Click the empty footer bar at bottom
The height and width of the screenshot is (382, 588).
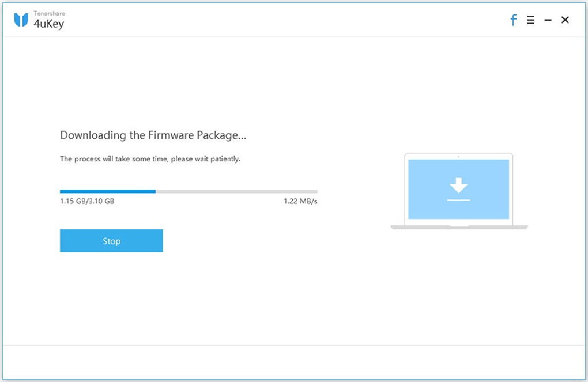[294, 362]
